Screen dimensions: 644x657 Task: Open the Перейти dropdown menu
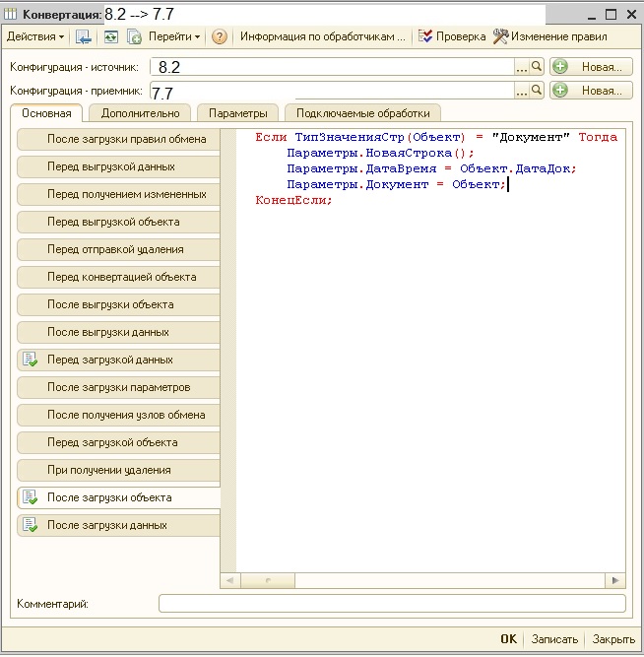pos(174,36)
